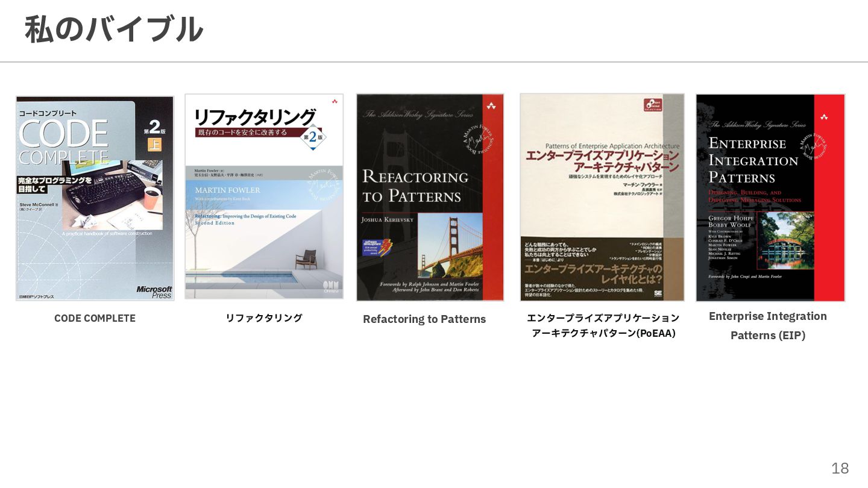Click author name Gregor Hohpe on the cover
The width and height of the screenshot is (868, 488).
pos(731,218)
